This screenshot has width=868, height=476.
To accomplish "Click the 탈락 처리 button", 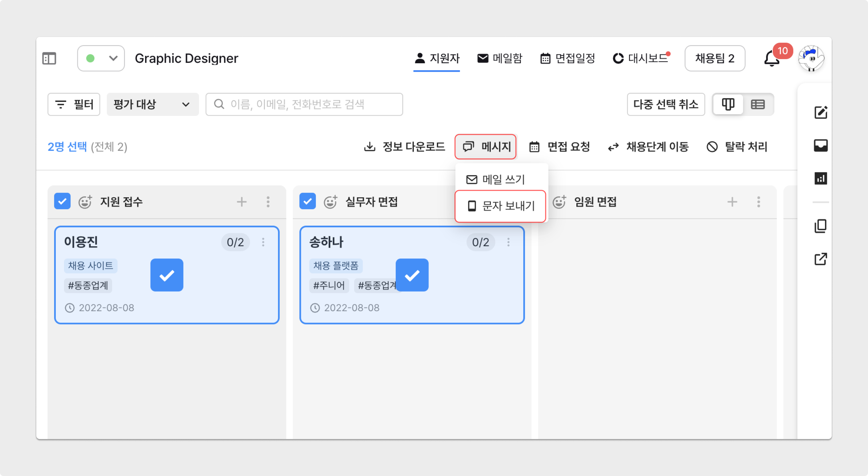I will click(x=737, y=147).
